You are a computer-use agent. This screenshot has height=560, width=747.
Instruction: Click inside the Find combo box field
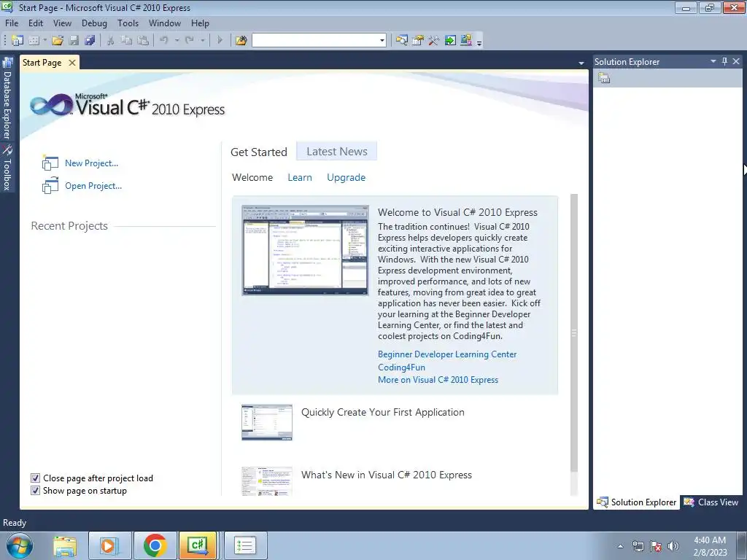pyautogui.click(x=315, y=41)
